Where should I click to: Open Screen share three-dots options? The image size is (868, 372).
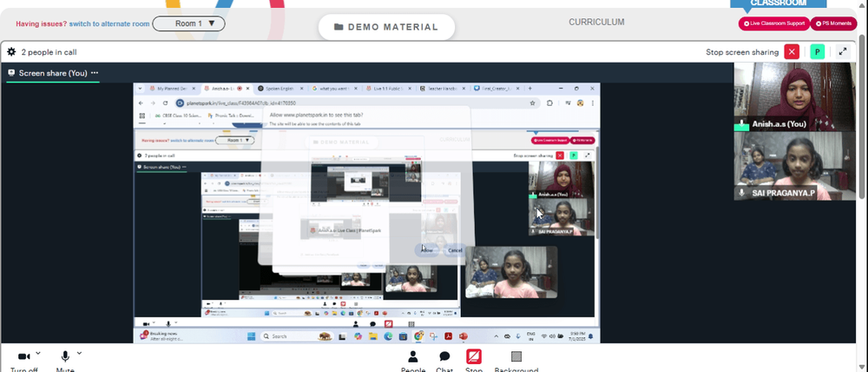[95, 73]
